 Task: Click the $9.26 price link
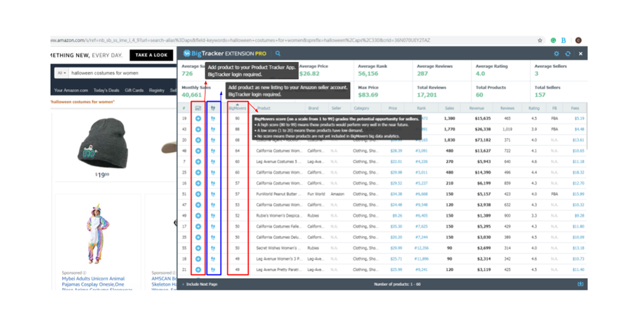pyautogui.click(x=397, y=216)
